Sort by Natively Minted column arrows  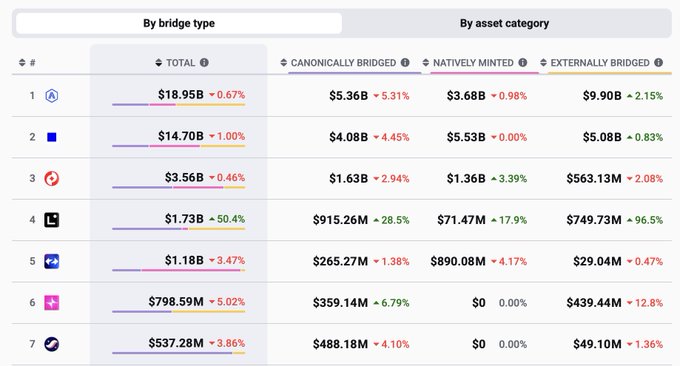[x=426, y=62]
